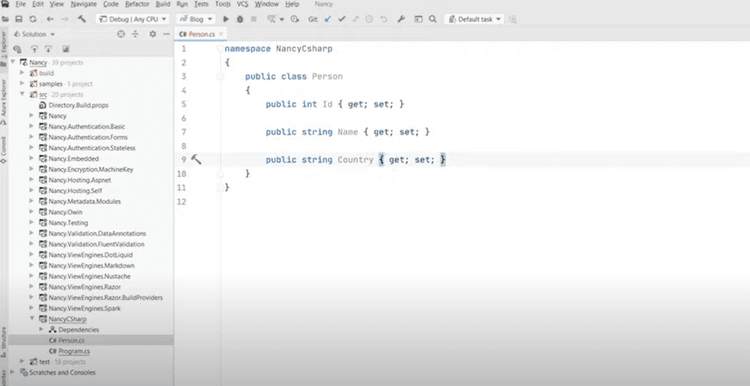The height and width of the screenshot is (386, 750).
Task: Click the Open folder icon in toolbar
Action: click(x=5, y=20)
